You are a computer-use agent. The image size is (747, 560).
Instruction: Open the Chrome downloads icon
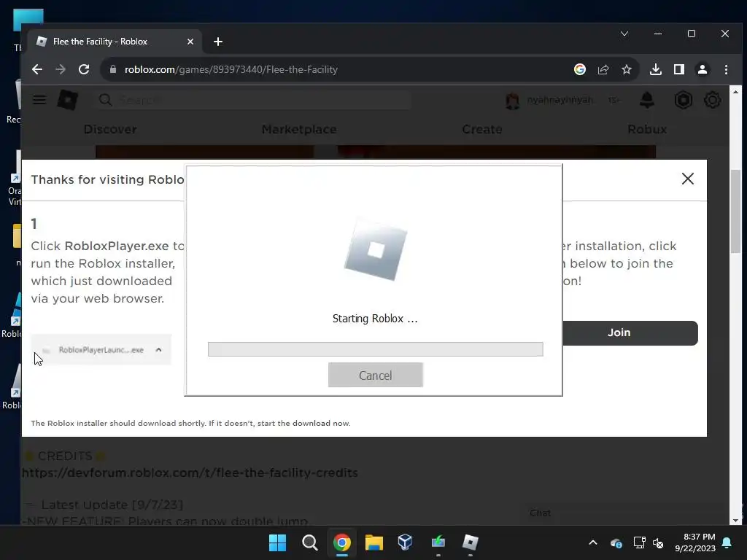[656, 69]
